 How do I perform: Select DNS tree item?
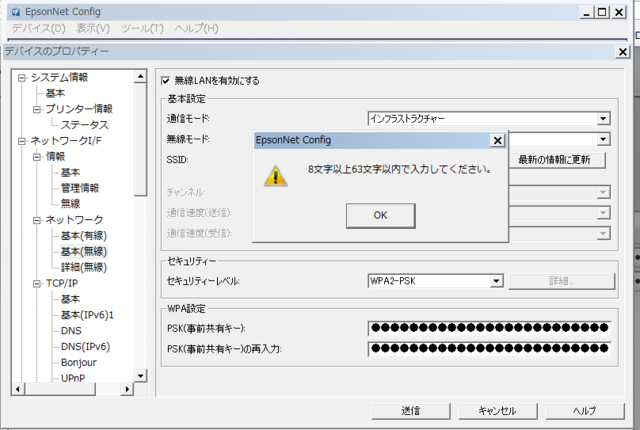71,331
